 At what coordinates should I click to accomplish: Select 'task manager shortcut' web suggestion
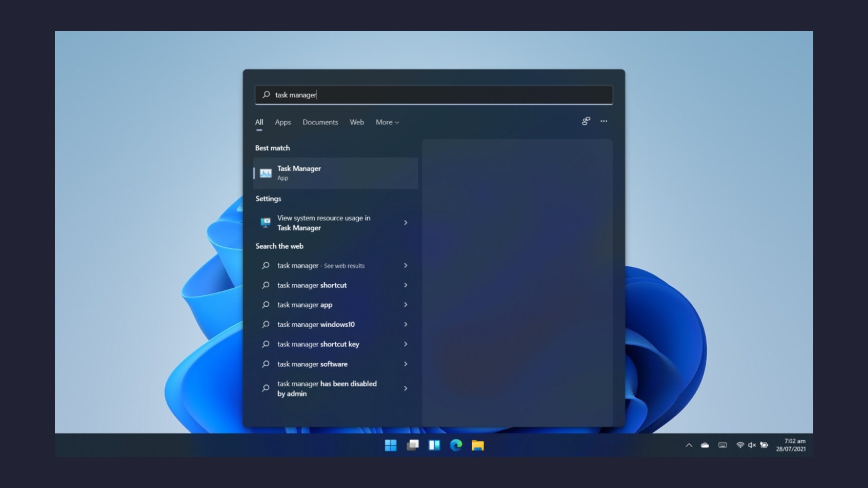335,285
